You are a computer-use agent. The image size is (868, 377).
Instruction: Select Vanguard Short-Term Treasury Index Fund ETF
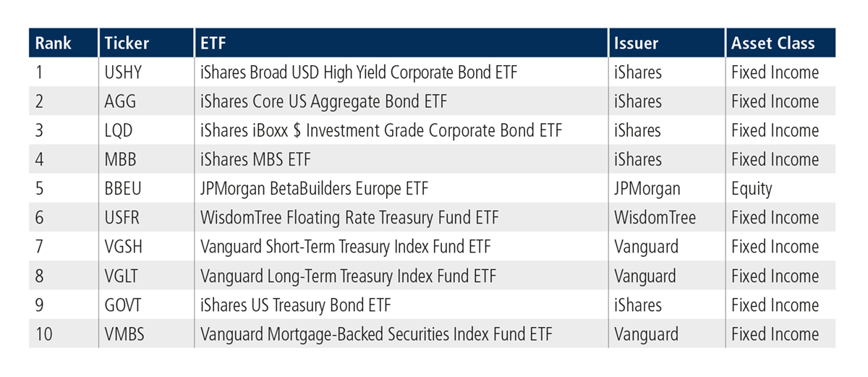(346, 247)
